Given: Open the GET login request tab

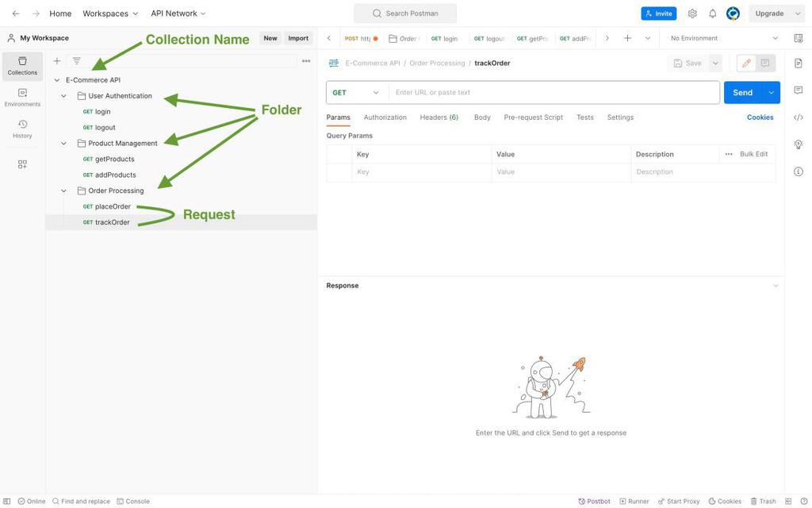Looking at the screenshot, I should coord(444,38).
